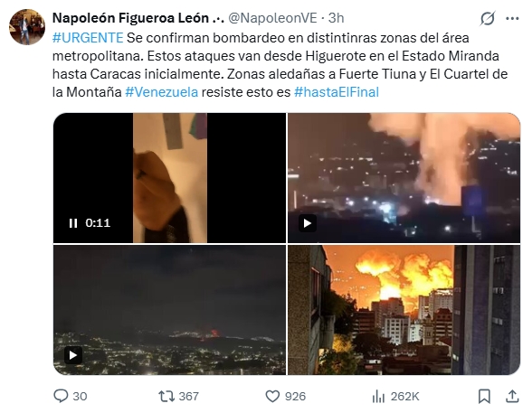Like the tweet with heart icon
Viewport: 532px width, 413px height.
point(272,396)
